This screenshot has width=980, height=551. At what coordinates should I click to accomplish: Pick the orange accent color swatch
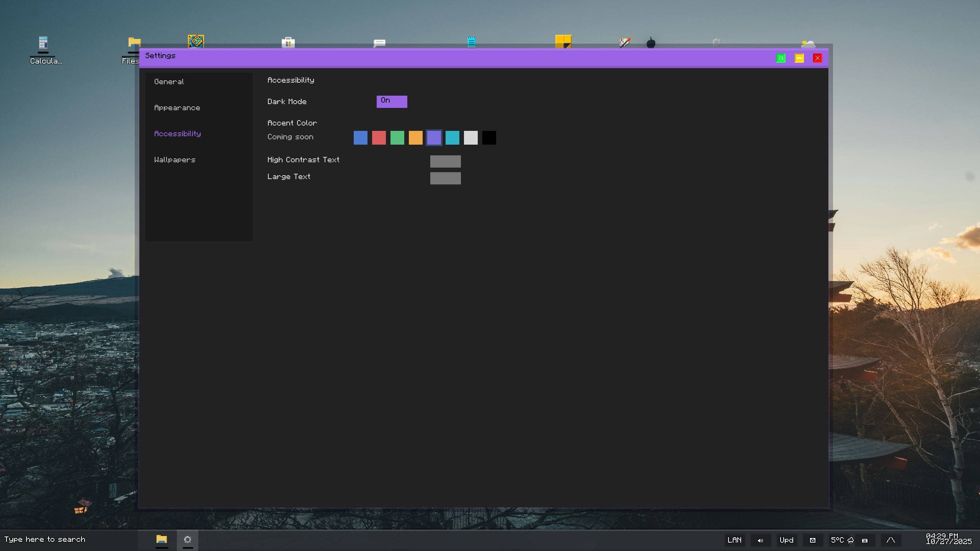coord(415,137)
